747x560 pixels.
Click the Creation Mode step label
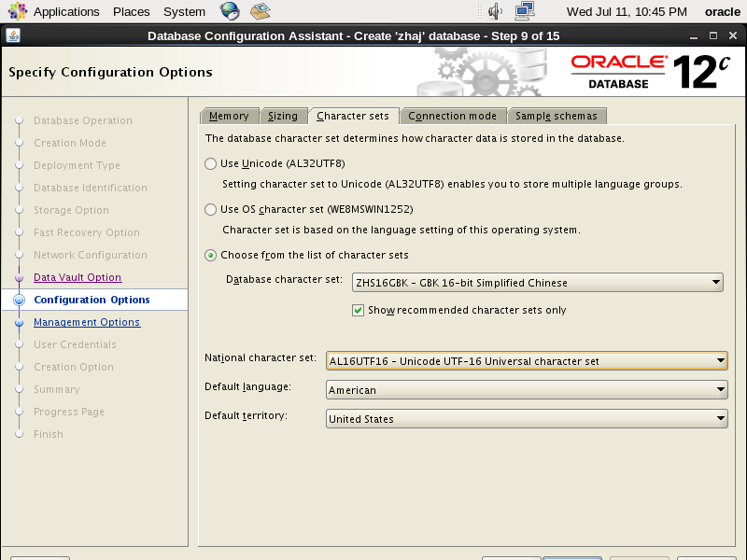[70, 143]
